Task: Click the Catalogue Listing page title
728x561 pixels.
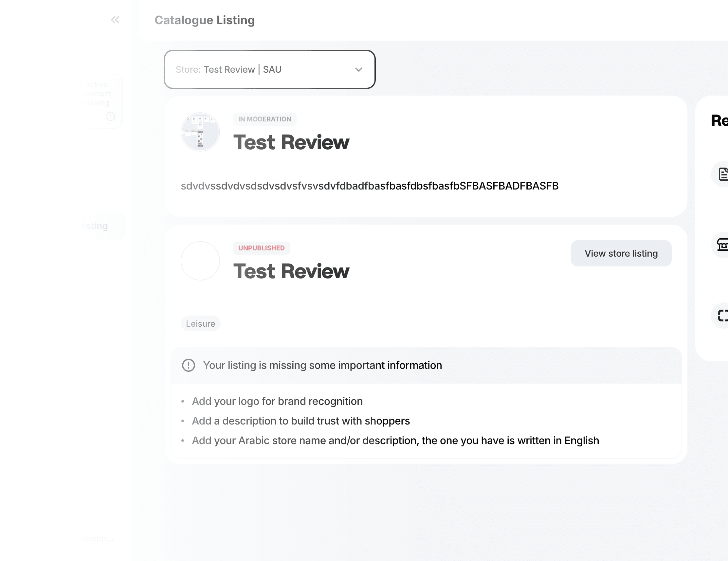Action: 204,20
